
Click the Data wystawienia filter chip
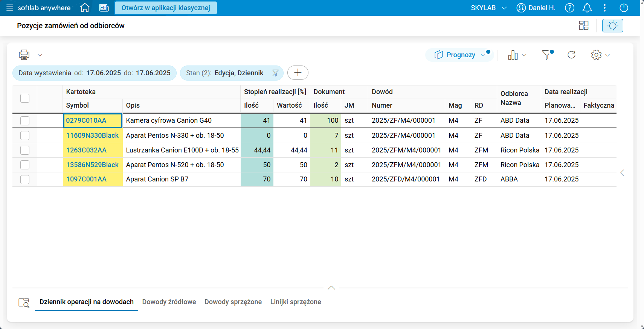pyautogui.click(x=94, y=73)
